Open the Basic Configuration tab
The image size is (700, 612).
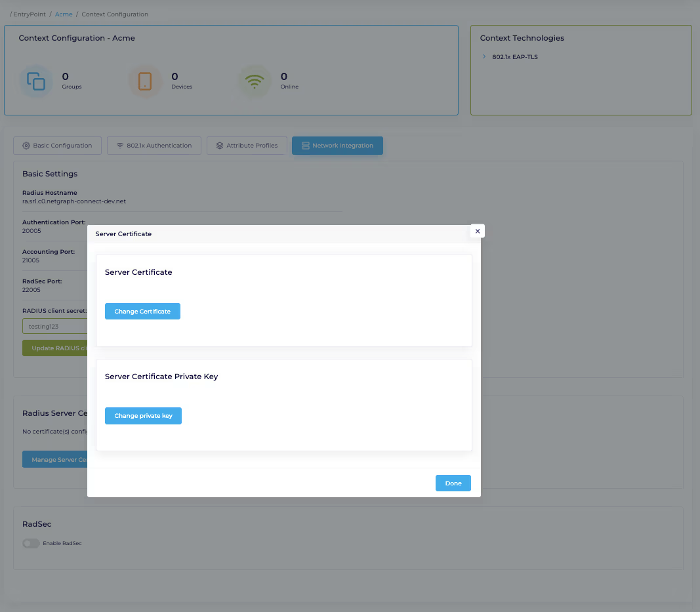pos(57,146)
